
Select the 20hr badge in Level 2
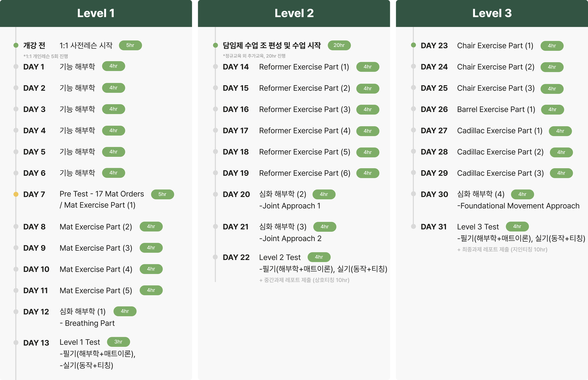(x=339, y=45)
